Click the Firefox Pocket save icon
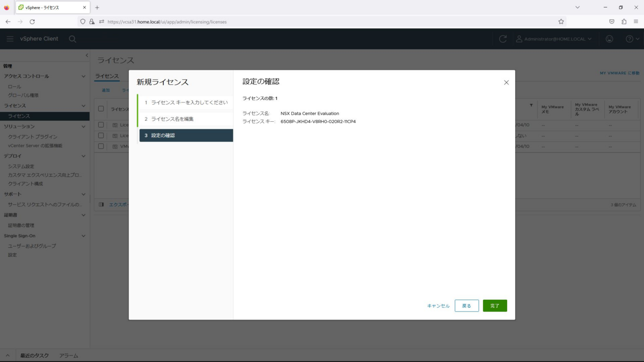The image size is (644, 362). (x=612, y=22)
